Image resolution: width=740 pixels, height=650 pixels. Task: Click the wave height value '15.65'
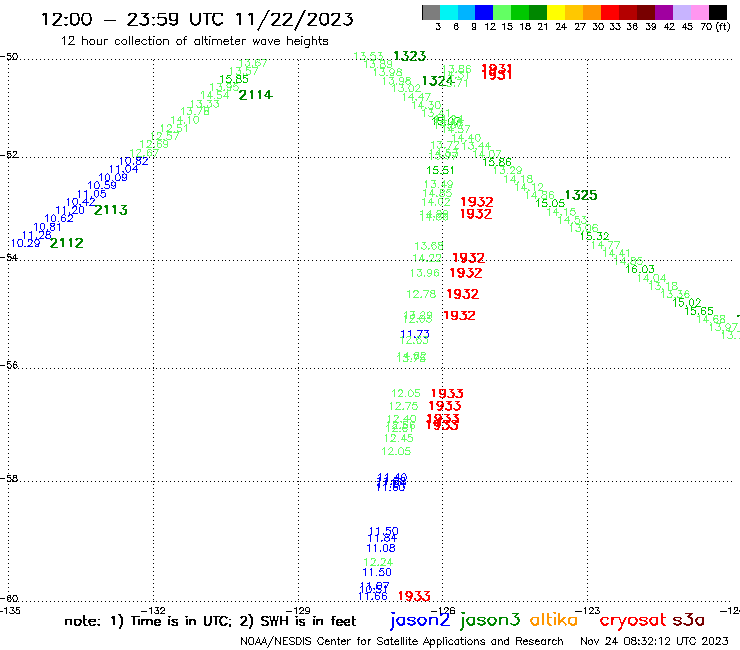[x=699, y=311]
